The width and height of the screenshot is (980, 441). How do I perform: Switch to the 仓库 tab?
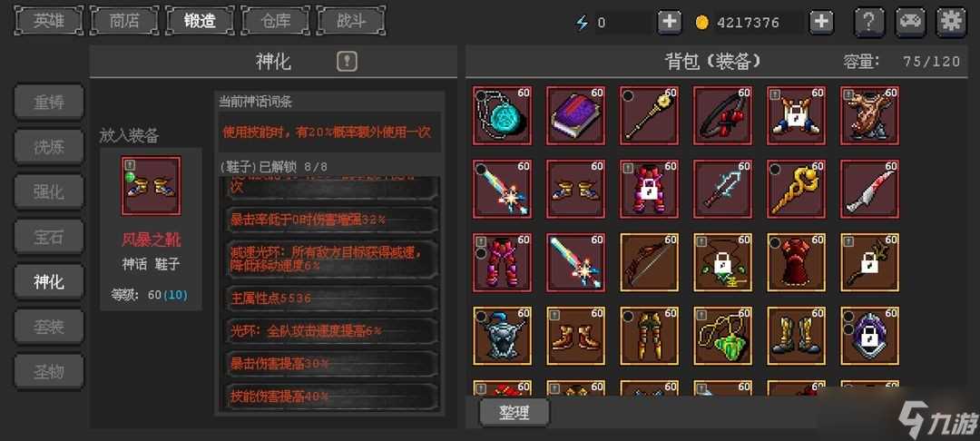pyautogui.click(x=276, y=21)
